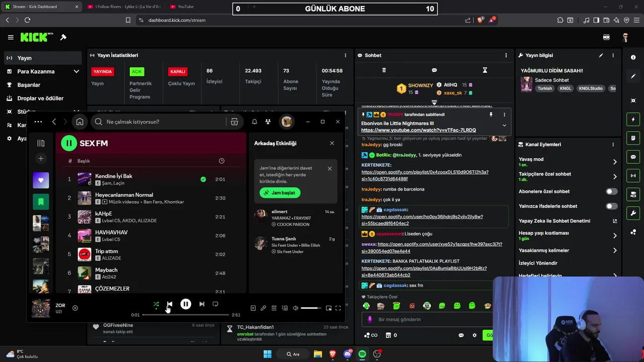Skip to previous track in Spotify
This screenshot has width=644, height=362.
170,304
